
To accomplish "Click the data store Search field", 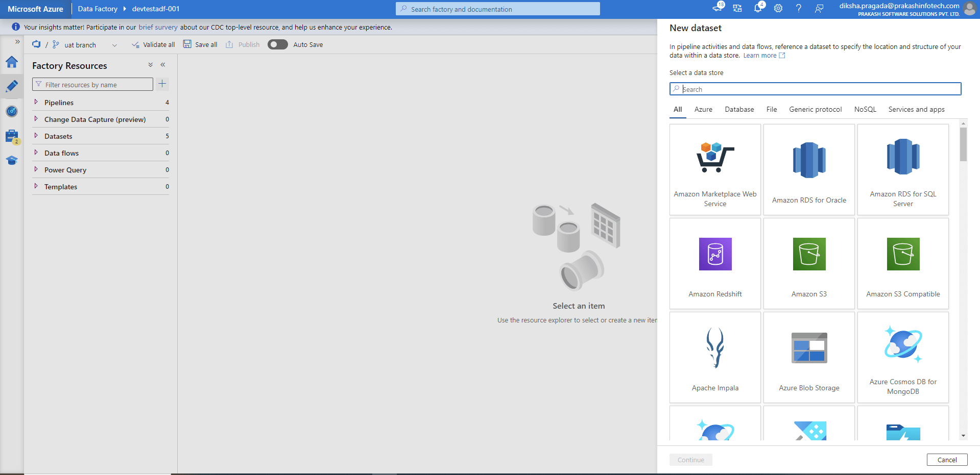I will [816, 89].
